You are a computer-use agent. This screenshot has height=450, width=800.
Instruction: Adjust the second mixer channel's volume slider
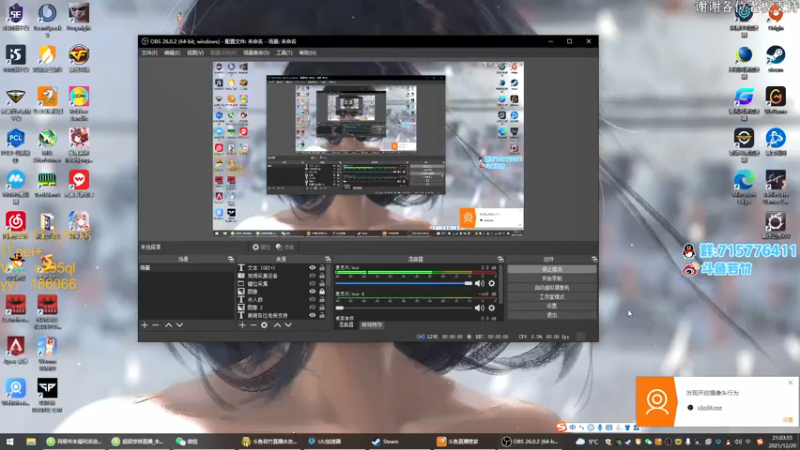tap(404, 308)
